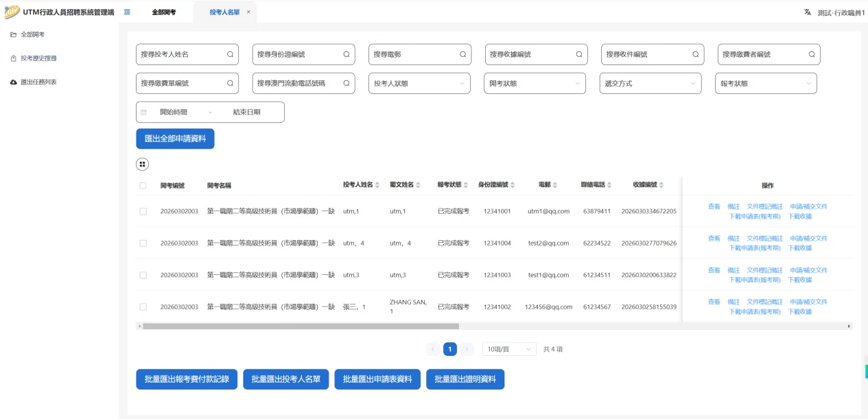
Task: Sort by 電郵 column arrows
Action: 555,185
